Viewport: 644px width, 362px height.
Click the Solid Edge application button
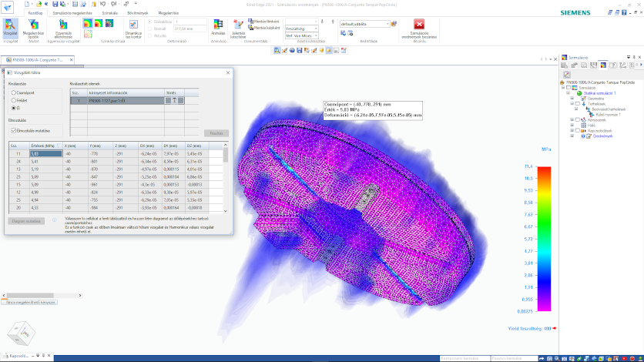pyautogui.click(x=8, y=7)
